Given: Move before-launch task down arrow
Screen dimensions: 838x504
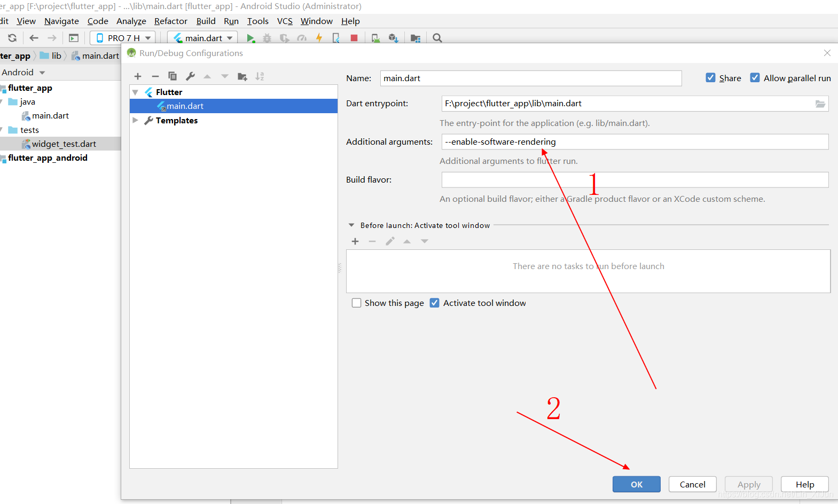Looking at the screenshot, I should (425, 241).
